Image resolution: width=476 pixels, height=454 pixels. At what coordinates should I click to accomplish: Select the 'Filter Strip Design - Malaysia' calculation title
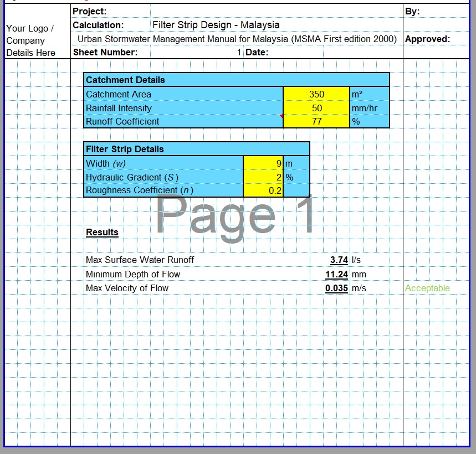click(216, 25)
